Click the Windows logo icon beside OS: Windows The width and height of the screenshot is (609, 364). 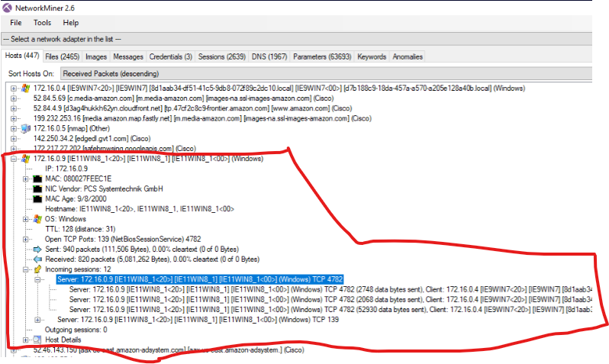(38, 218)
